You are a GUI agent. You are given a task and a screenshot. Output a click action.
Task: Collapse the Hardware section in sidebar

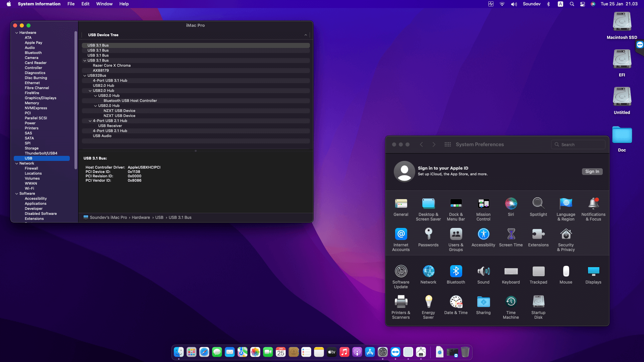17,33
